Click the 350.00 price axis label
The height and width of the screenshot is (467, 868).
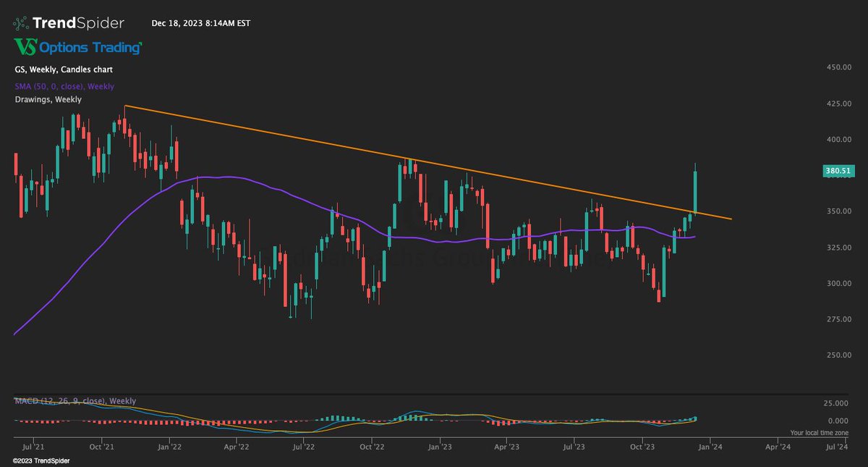point(838,211)
